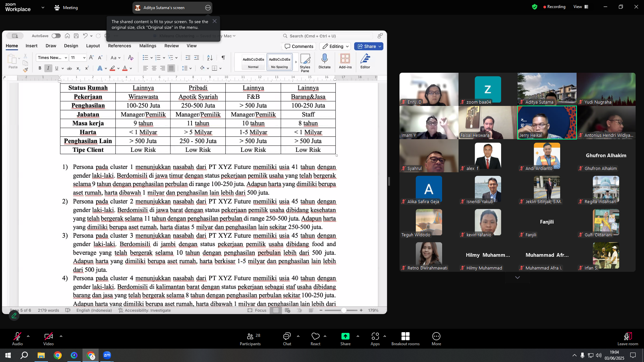This screenshot has width=644, height=362.
Task: Expand the Share dropdown arrow in Word
Action: [380, 47]
